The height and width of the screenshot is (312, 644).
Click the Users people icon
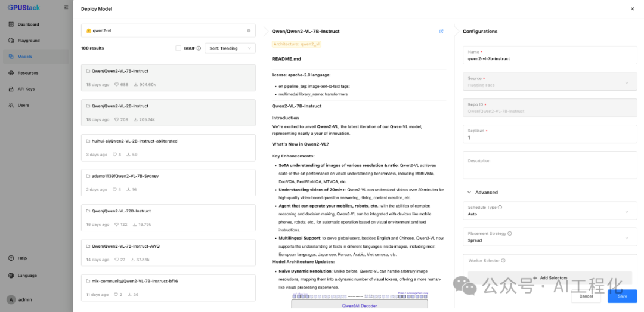point(11,105)
